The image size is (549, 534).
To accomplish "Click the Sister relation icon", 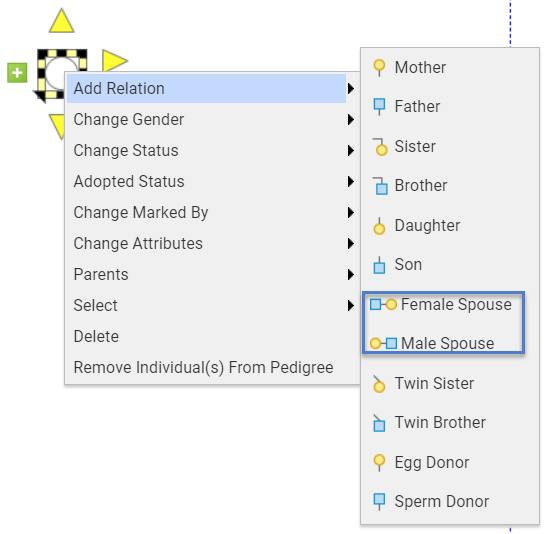I will coord(380,147).
